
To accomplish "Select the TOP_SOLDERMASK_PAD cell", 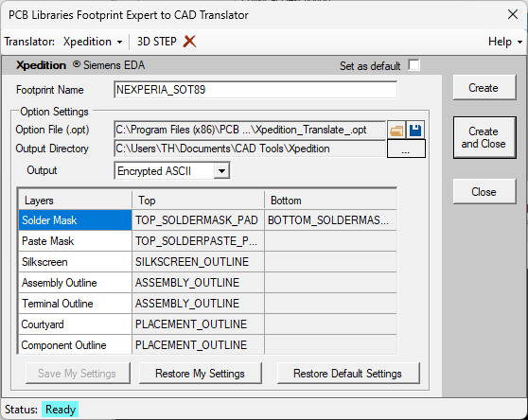I will pos(198,220).
